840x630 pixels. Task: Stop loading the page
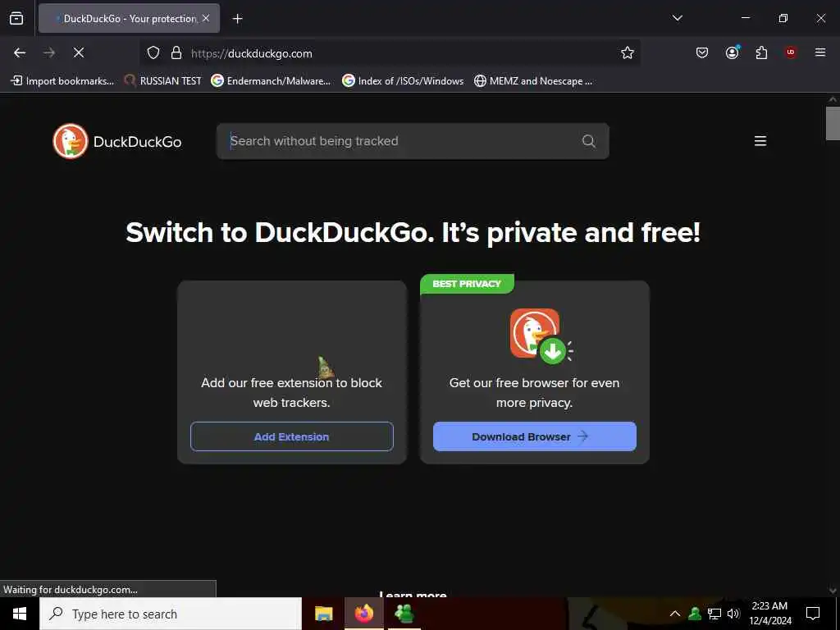[79, 52]
